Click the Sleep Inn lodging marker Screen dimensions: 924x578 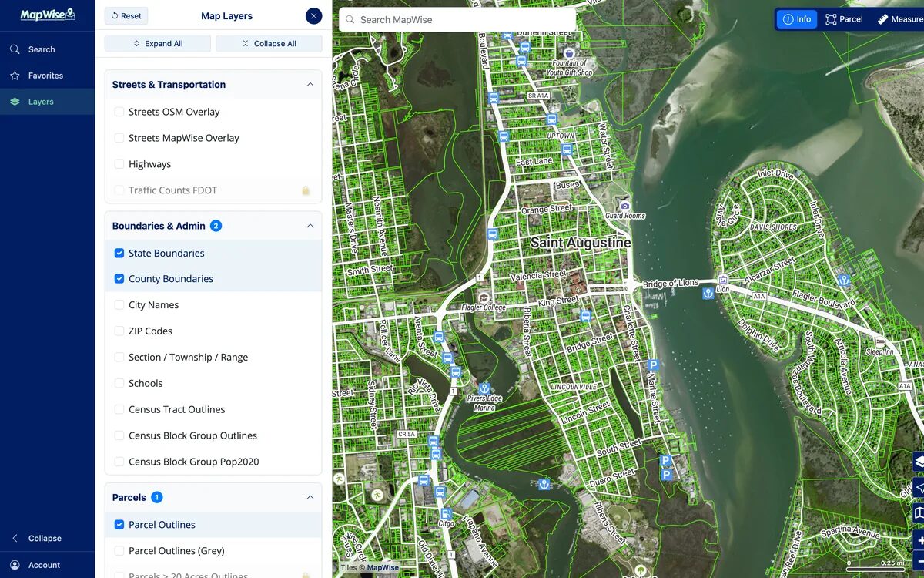[879, 341]
